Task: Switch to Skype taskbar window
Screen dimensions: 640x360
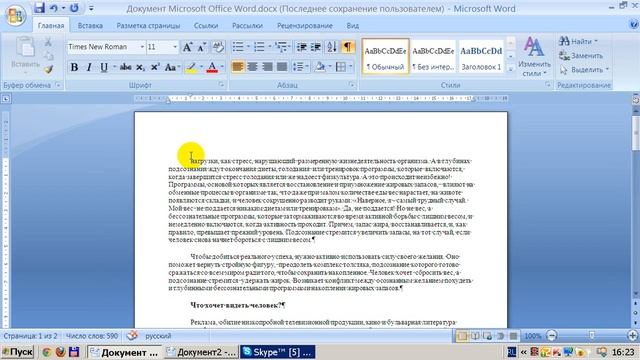Action: (x=278, y=352)
